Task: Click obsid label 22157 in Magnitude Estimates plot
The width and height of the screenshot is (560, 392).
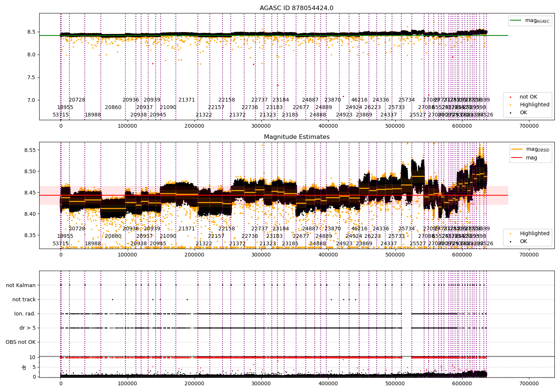Action: pos(216,236)
